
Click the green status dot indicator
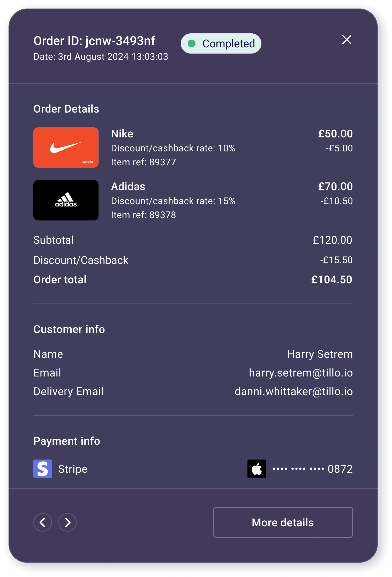(192, 43)
